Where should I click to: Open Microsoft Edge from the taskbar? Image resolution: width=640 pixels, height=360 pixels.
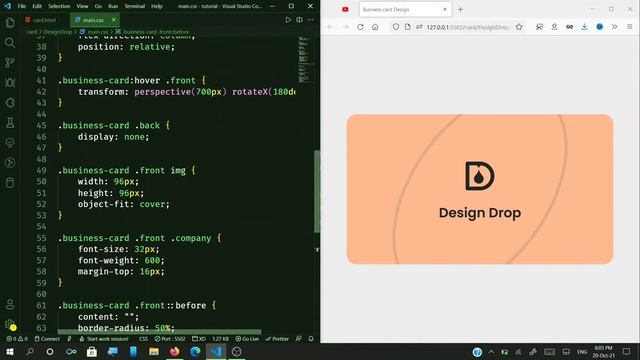195,351
